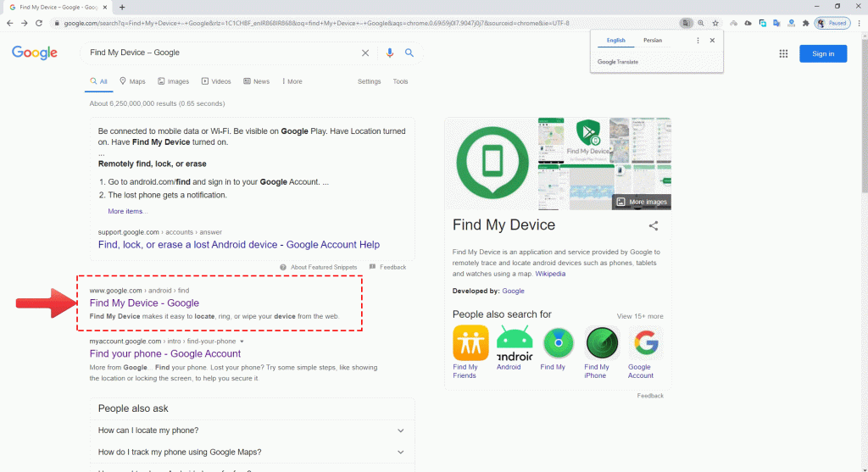
Task: Click the large Find My Device logo image
Action: pos(492,164)
